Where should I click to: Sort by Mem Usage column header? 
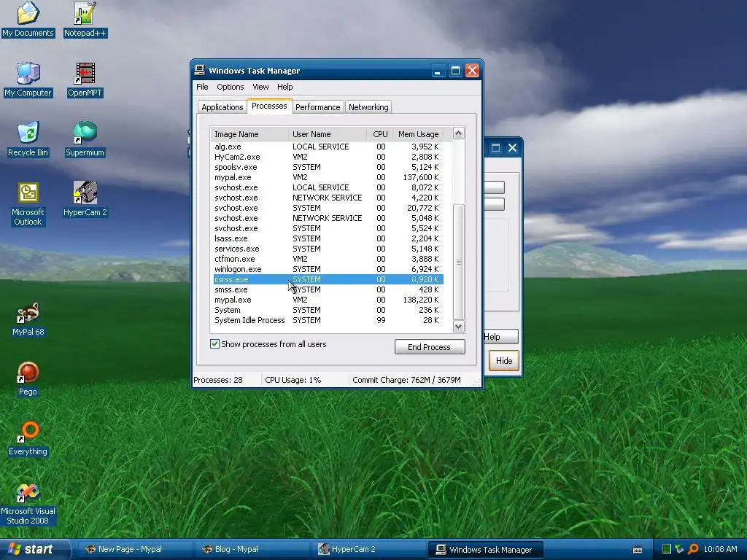418,134
